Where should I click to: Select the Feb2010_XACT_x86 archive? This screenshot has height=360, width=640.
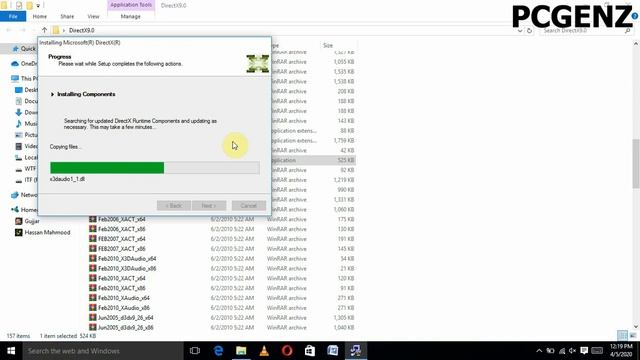pos(122,288)
